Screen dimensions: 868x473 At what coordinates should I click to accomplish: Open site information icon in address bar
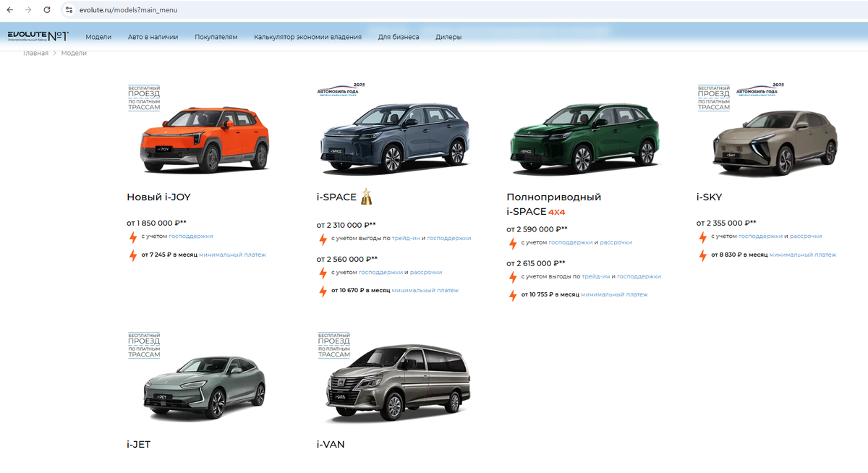point(69,10)
